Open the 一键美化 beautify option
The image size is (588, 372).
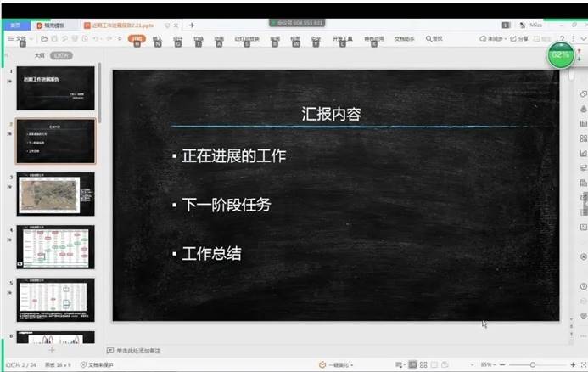click(339, 364)
